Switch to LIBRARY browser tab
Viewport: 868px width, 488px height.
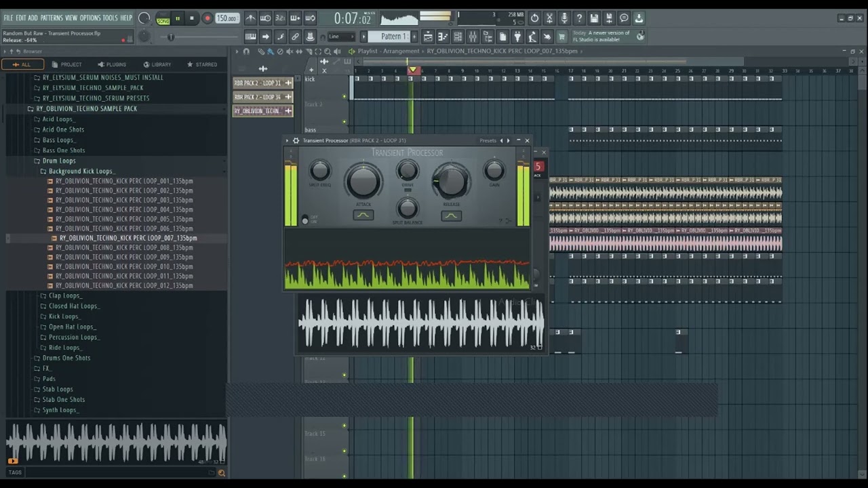point(157,64)
